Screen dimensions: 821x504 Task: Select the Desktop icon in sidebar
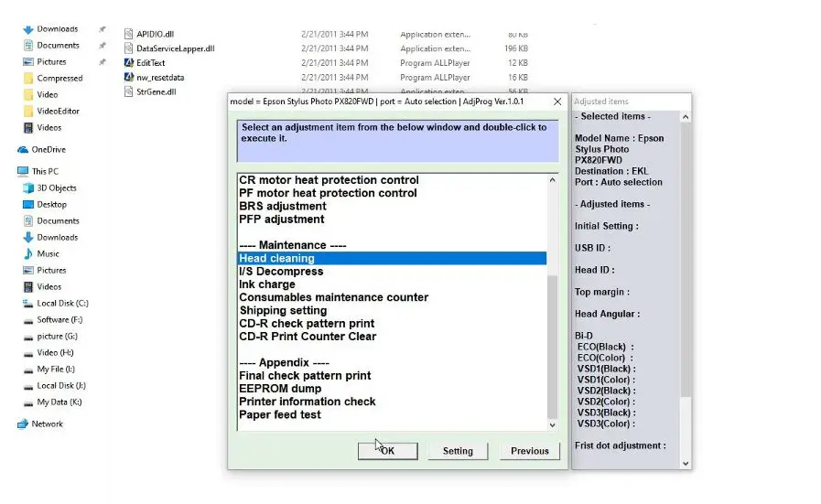click(x=28, y=204)
